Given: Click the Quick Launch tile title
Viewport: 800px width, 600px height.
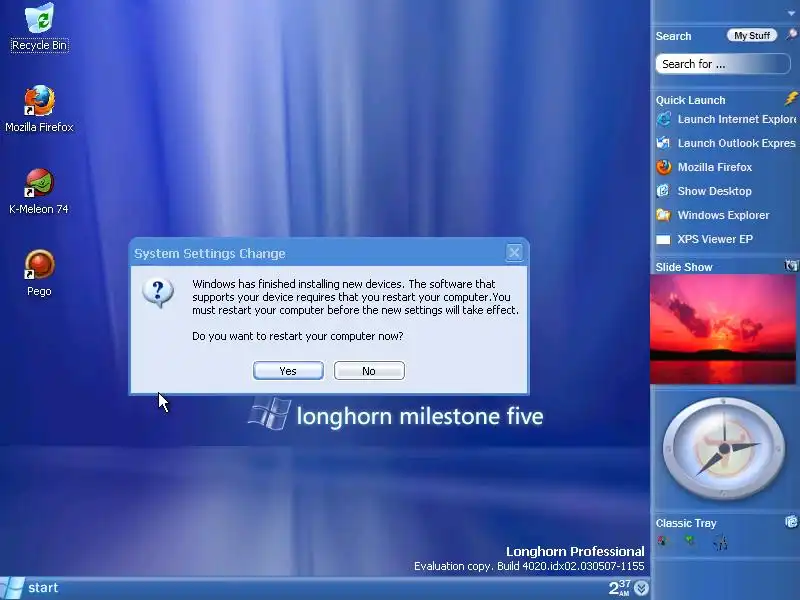Looking at the screenshot, I should [690, 100].
